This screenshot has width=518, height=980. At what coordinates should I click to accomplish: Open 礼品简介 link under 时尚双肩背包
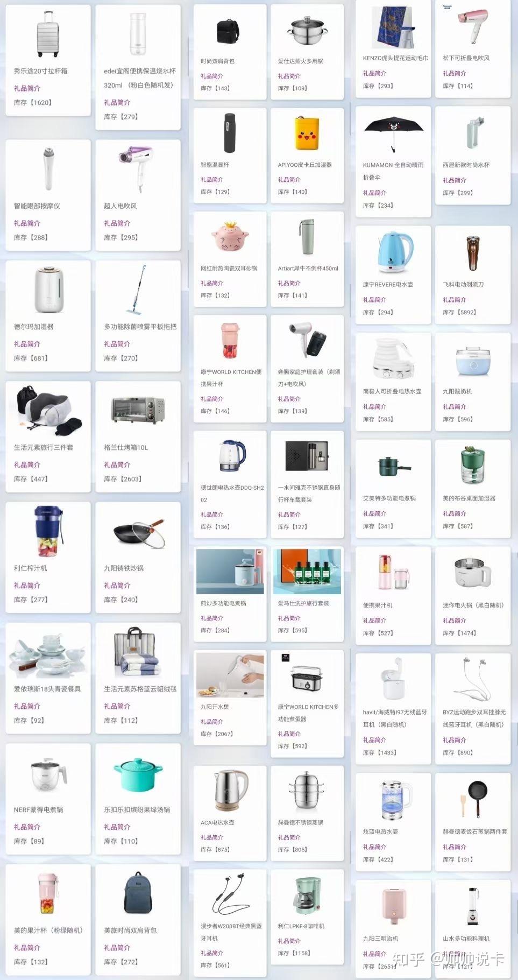point(212,76)
